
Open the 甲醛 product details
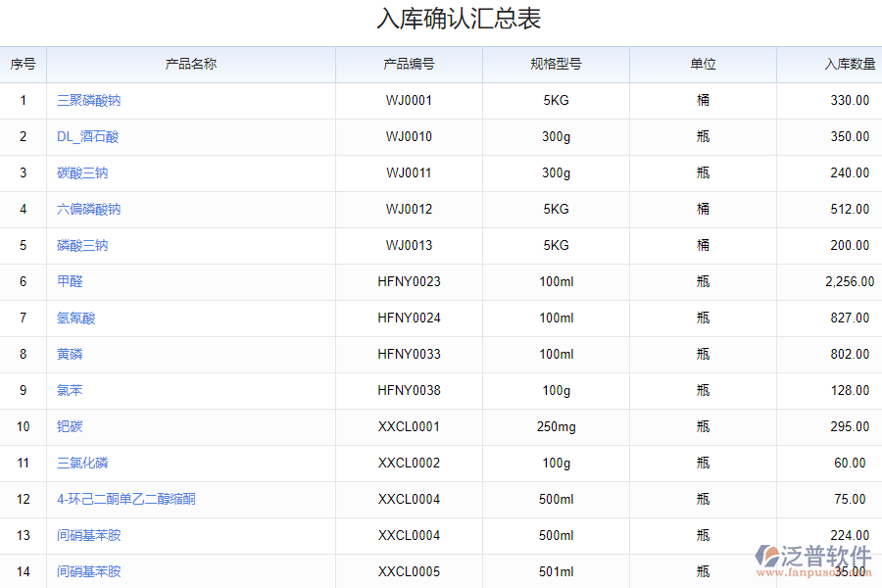tap(70, 282)
